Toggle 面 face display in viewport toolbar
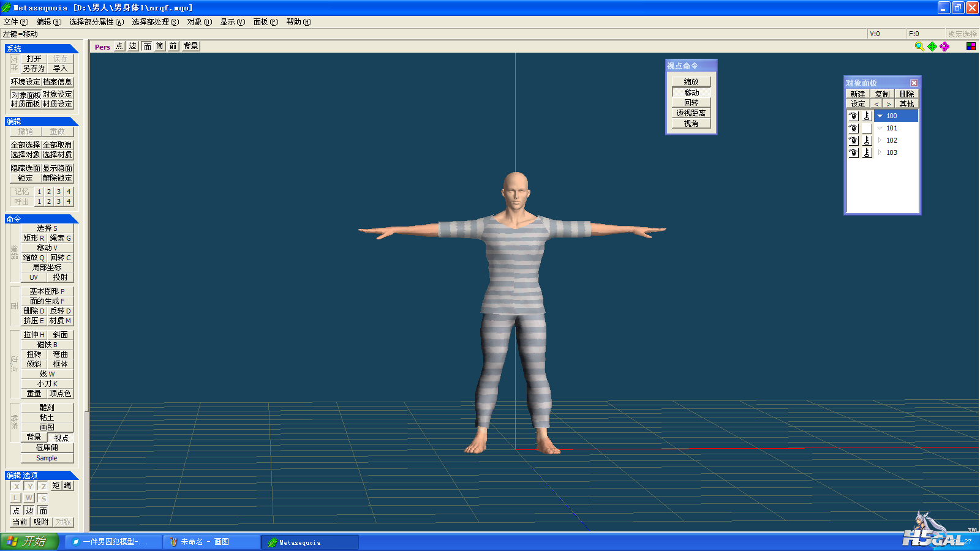The height and width of the screenshot is (551, 980). 147,47
